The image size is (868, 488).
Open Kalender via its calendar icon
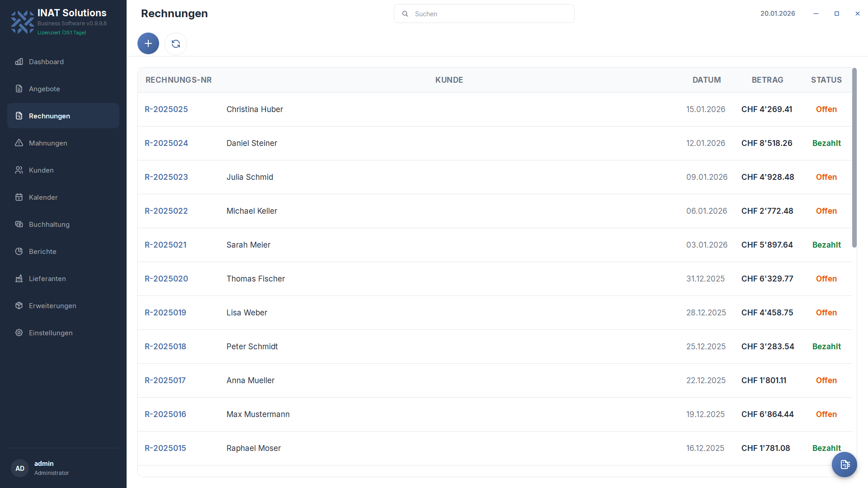pyautogui.click(x=19, y=197)
